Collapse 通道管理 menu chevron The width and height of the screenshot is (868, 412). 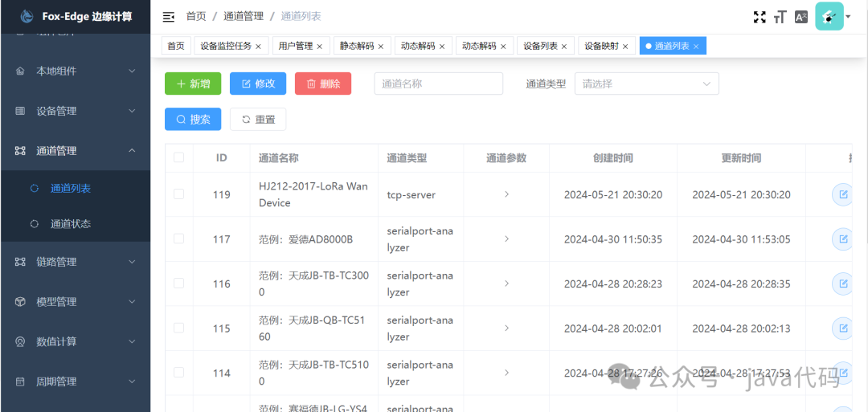tap(132, 150)
